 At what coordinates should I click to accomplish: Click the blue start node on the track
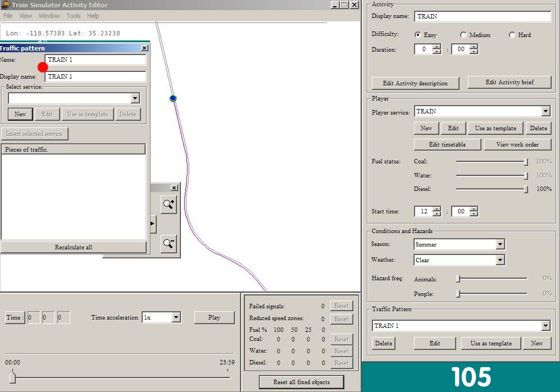[x=173, y=98]
